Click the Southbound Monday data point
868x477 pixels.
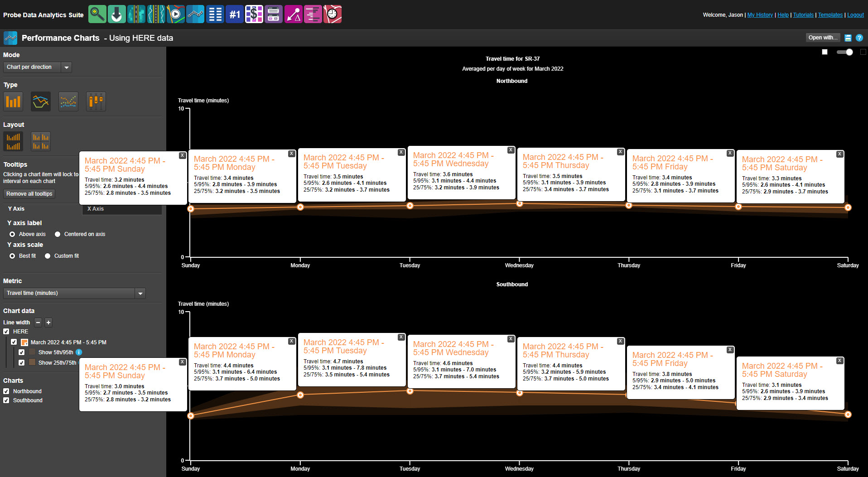pyautogui.click(x=300, y=395)
